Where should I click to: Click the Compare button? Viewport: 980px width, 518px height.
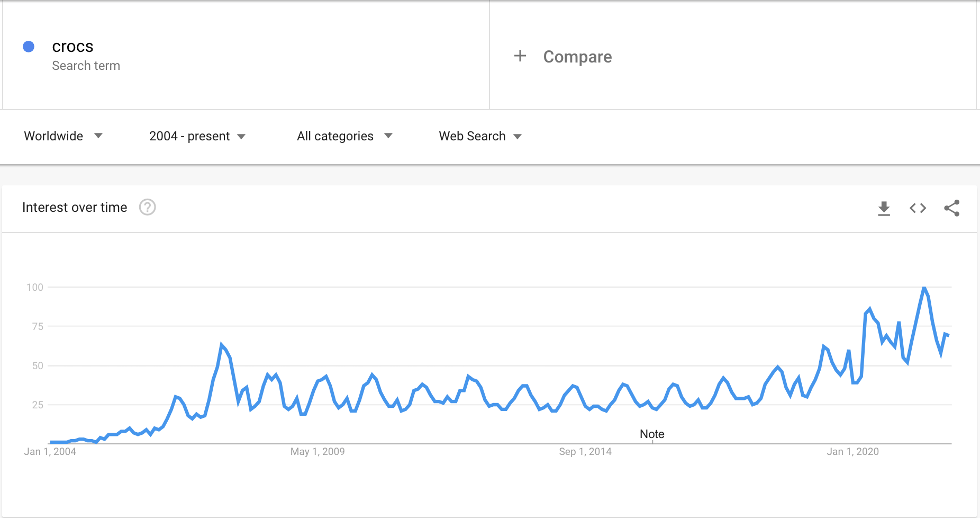577,57
